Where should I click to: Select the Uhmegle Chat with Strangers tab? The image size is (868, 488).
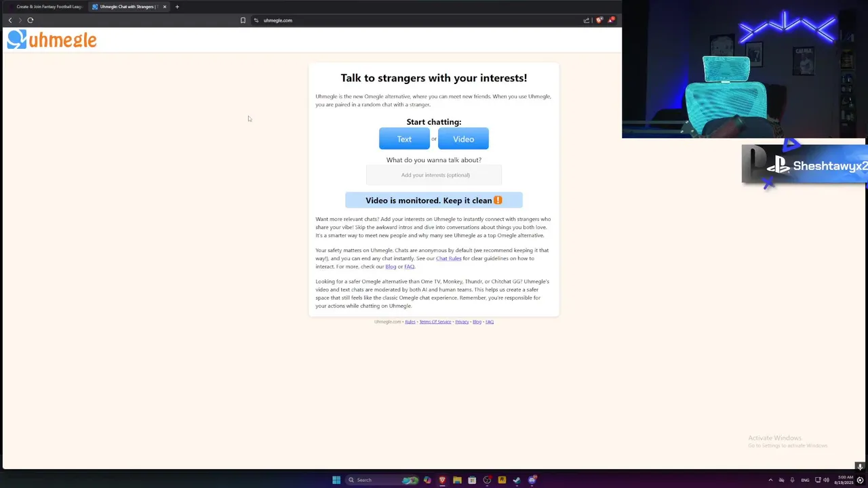point(129,7)
